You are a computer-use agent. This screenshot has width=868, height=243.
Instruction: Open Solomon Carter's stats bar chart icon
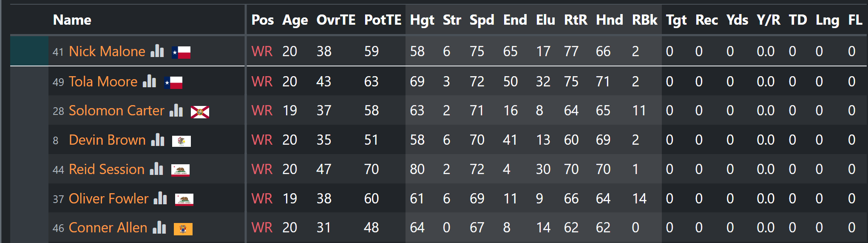(176, 110)
